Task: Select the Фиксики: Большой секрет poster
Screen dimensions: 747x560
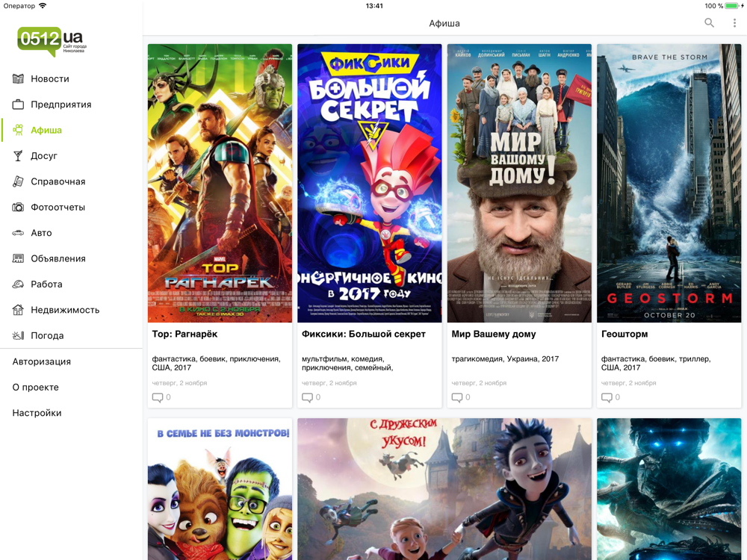Action: point(370,184)
